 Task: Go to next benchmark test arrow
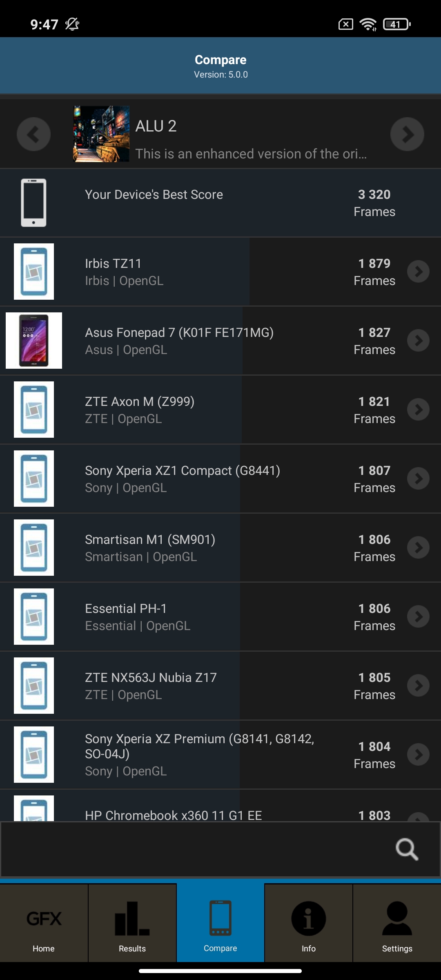407,134
